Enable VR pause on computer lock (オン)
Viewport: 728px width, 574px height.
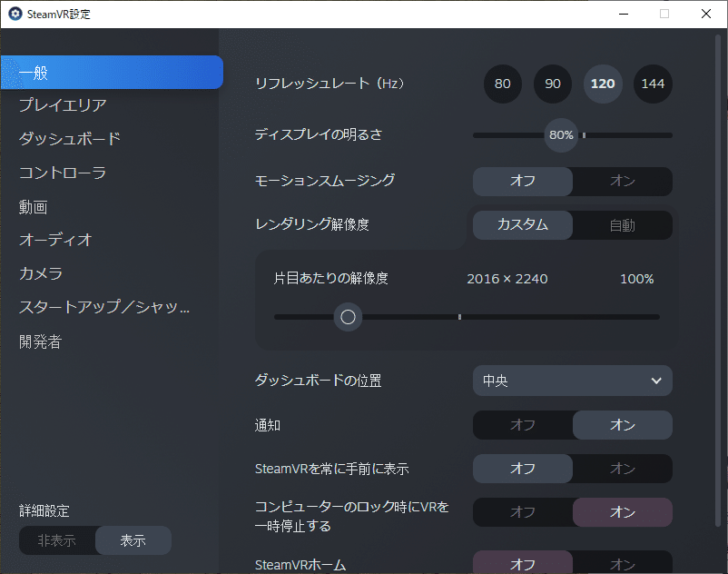[623, 512]
